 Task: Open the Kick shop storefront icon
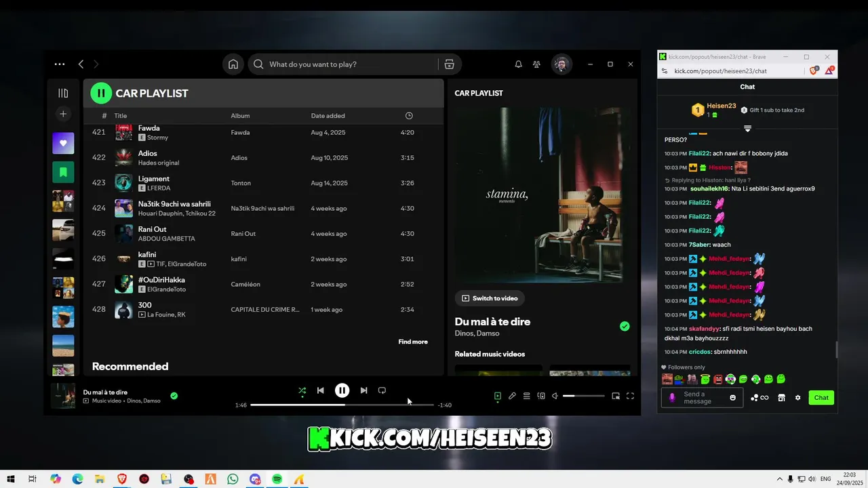click(x=781, y=398)
